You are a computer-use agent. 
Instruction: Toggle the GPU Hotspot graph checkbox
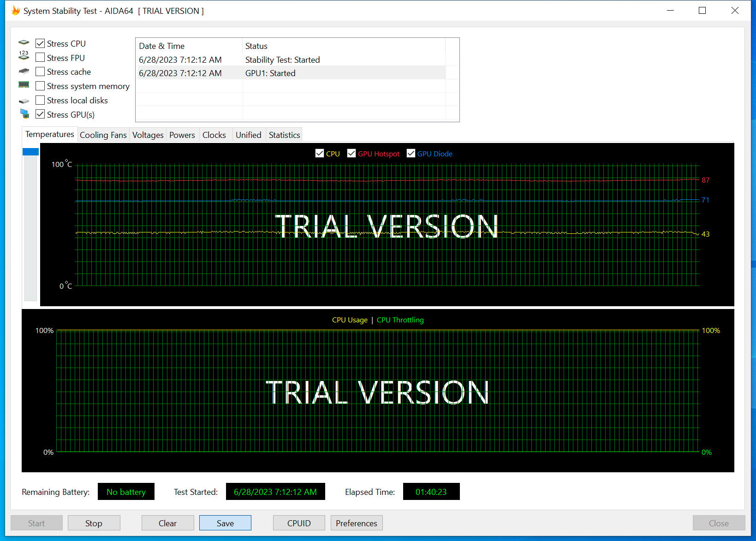[x=351, y=154]
